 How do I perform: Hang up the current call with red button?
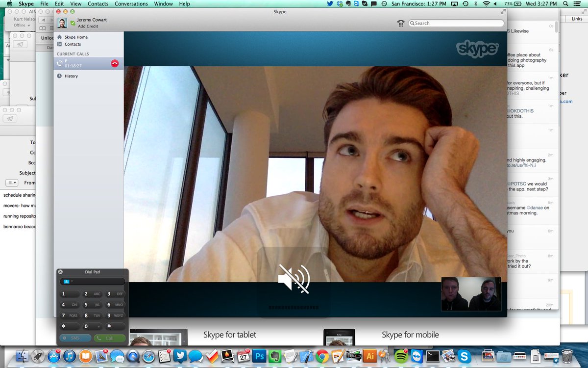pos(115,63)
